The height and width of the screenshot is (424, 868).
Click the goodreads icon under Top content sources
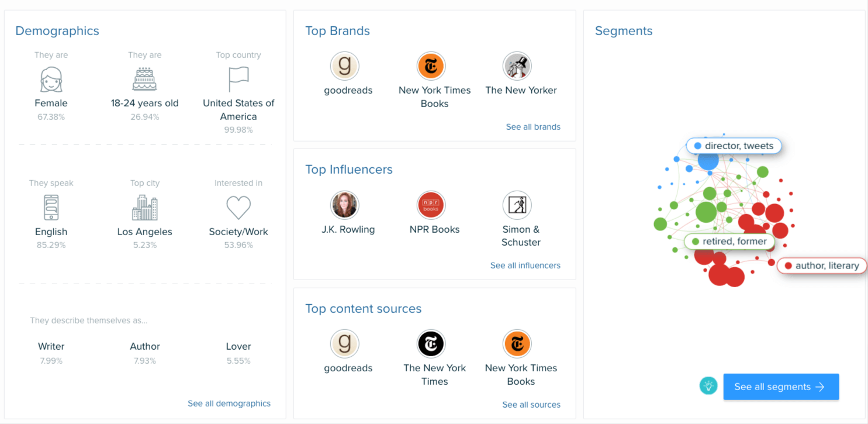click(x=345, y=344)
